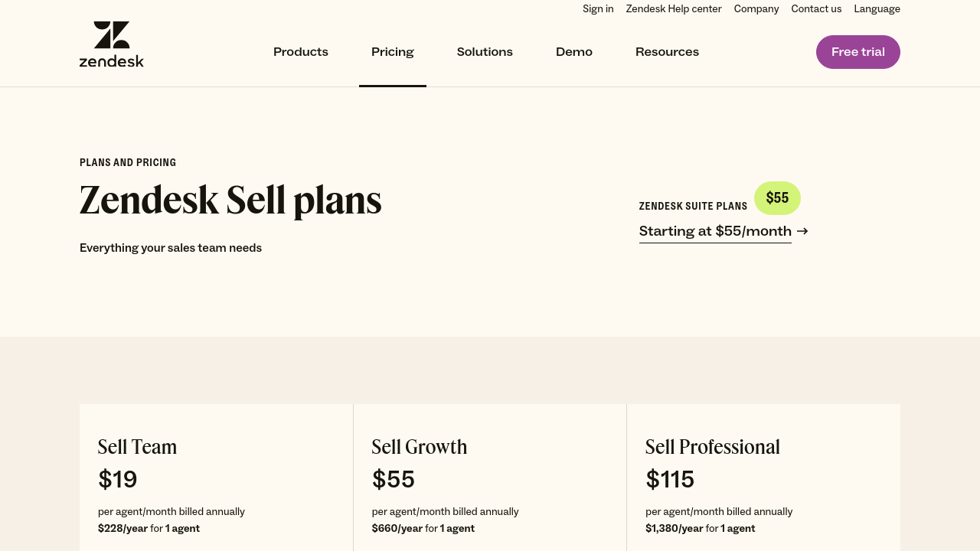980x551 pixels.
Task: Click the Zendesk Suite Plans label
Action: [693, 207]
